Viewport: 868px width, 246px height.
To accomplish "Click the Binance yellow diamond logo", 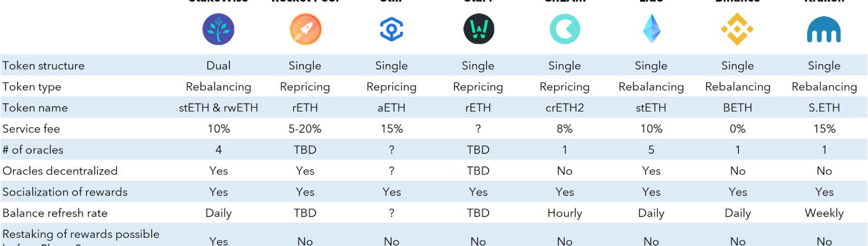I will [737, 29].
